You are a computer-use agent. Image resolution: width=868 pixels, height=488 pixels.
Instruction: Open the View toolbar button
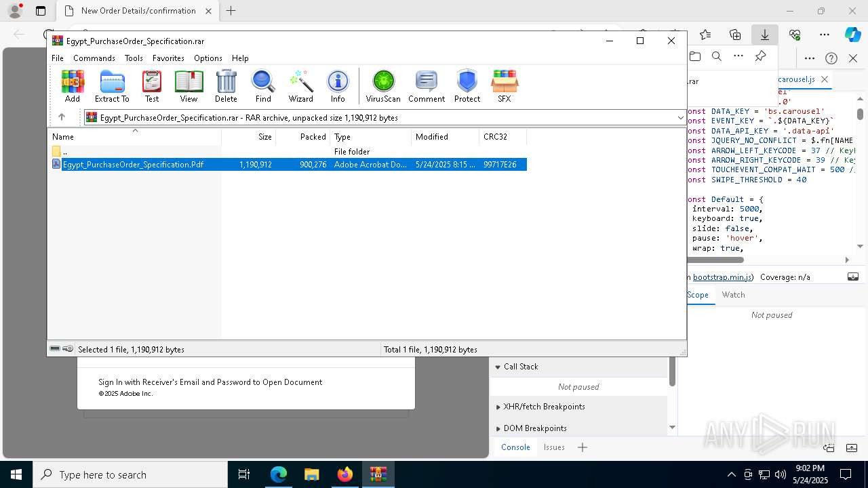[189, 86]
